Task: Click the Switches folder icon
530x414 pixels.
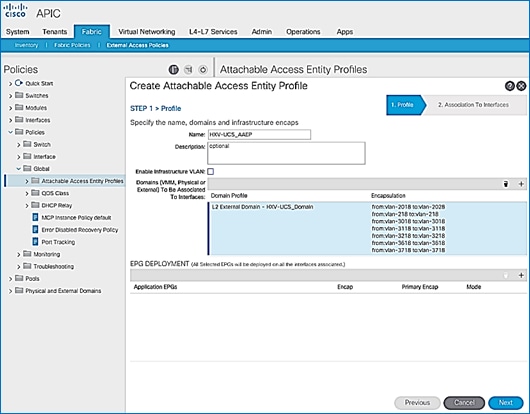Action: [x=19, y=95]
